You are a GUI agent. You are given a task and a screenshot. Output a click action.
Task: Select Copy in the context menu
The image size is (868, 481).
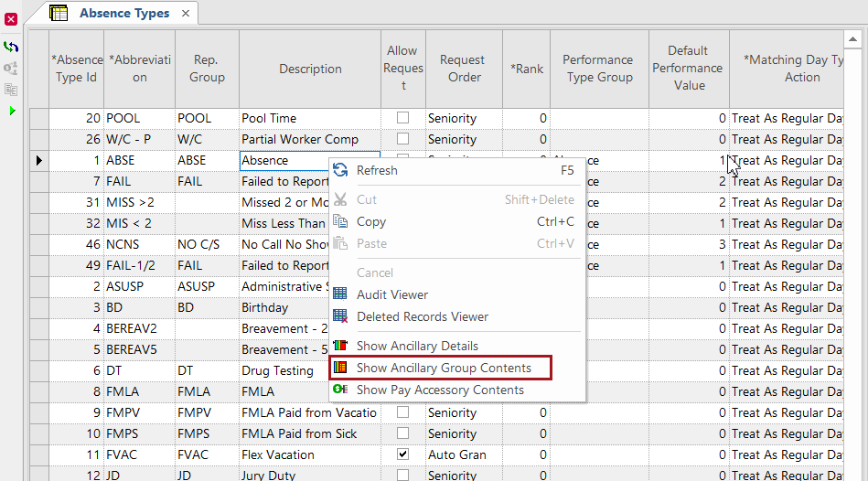coord(457,221)
